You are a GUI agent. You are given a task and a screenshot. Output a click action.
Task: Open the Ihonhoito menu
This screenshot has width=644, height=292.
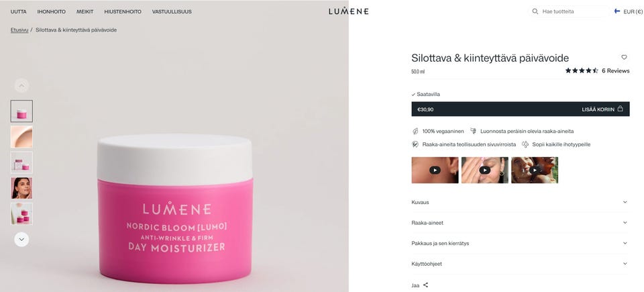(52, 11)
